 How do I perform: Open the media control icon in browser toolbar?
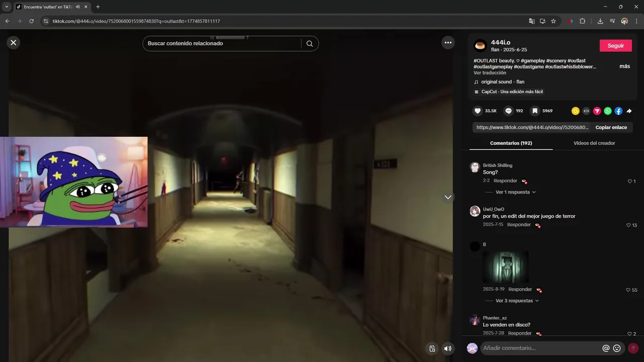coord(612,21)
